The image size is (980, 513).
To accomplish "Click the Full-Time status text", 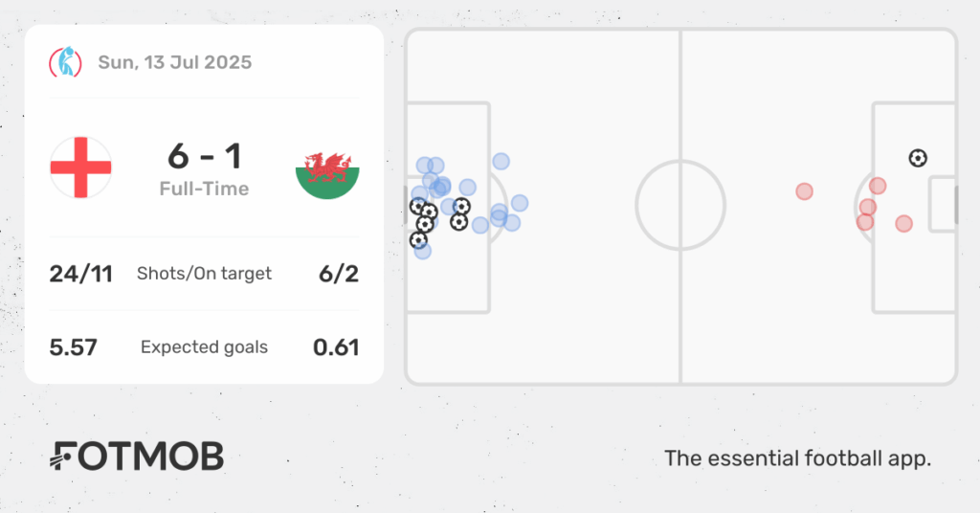I will coord(205,189).
